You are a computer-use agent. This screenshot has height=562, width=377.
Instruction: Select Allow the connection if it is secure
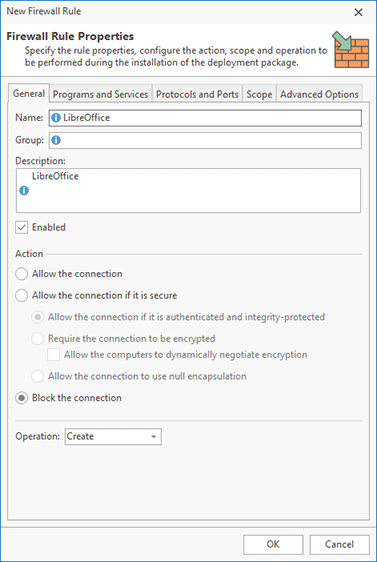[22, 295]
